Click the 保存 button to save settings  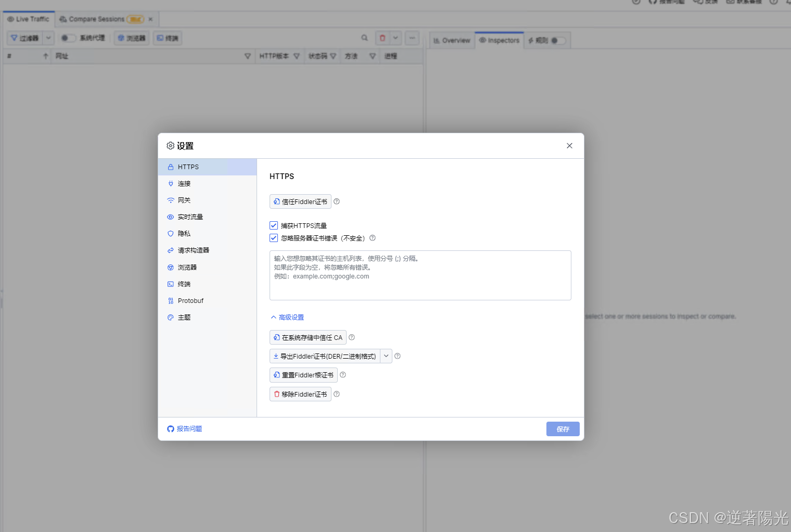pyautogui.click(x=563, y=428)
